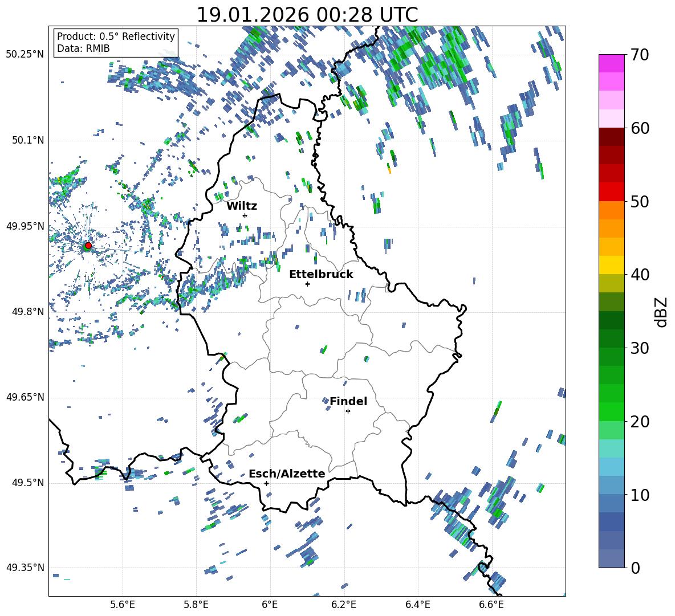
Task: Pick the magenta 65-70 dBZ colorbar band
Action: [x=611, y=63]
